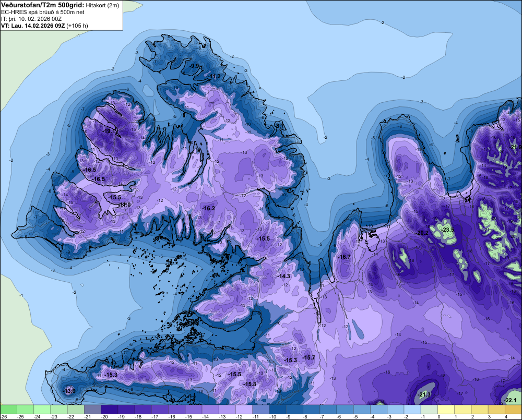
Task: Click the -11.2 temperature label
Action: pos(214,77)
